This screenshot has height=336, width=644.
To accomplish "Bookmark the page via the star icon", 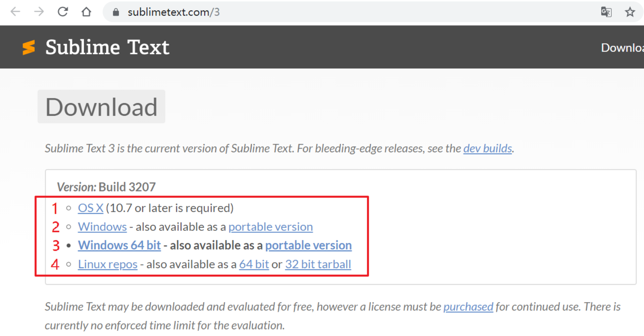I will tap(630, 12).
